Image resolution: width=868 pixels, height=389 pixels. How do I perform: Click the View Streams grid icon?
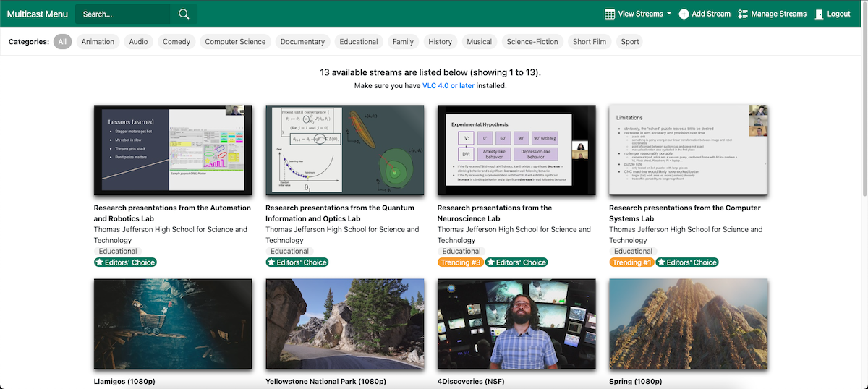[x=610, y=14]
